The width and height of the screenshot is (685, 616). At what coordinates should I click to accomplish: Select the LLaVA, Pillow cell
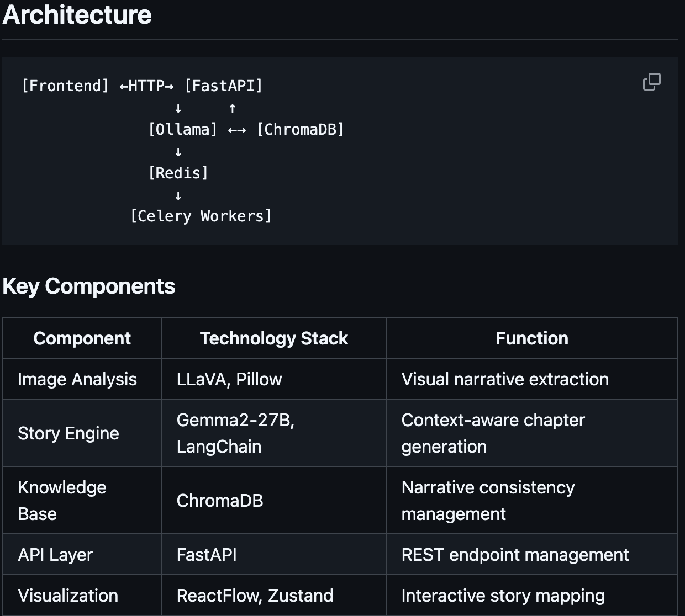point(274,379)
